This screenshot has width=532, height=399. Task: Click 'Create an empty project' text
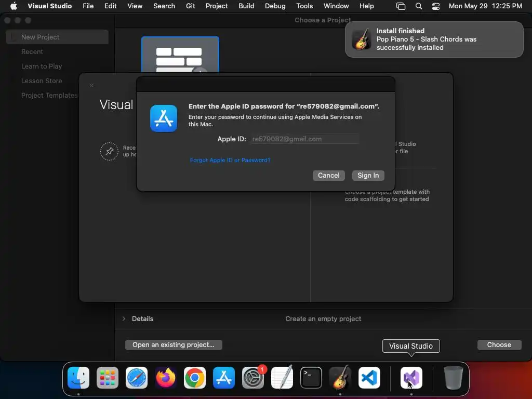[323, 318]
